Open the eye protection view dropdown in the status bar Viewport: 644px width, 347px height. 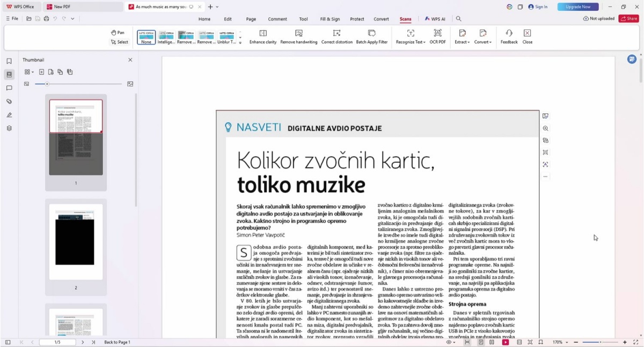451,342
